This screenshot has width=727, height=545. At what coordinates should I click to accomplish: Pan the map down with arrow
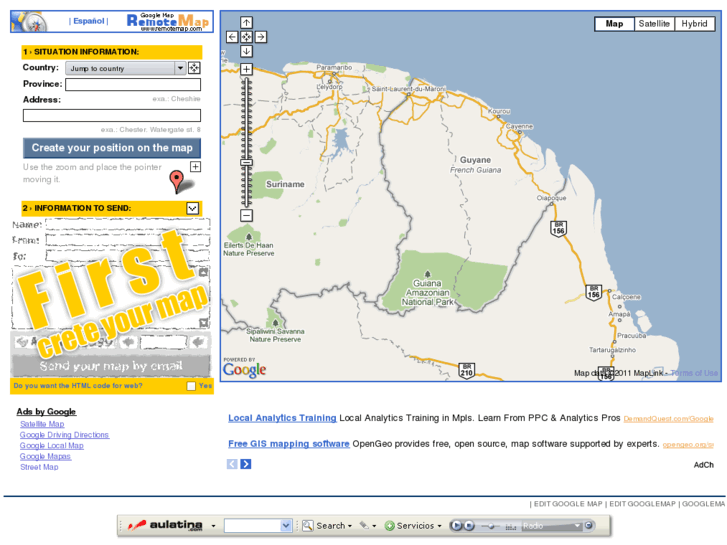246,51
